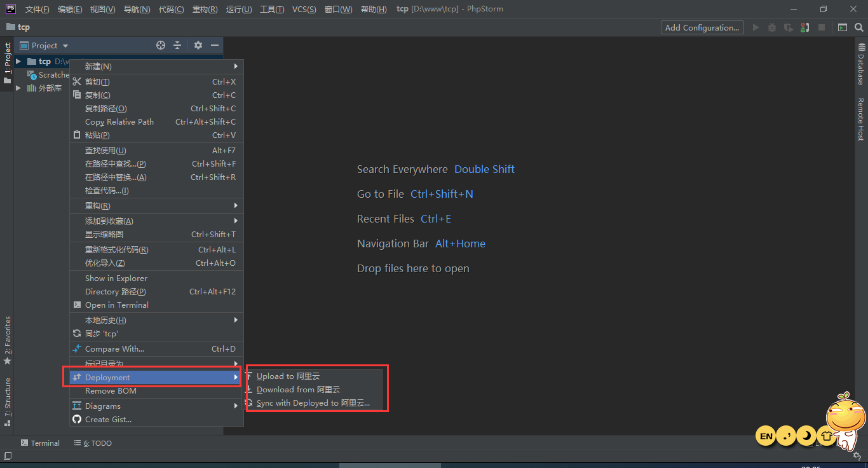This screenshot has height=468, width=868.
Task: Select Download from 阿里云
Action: pos(315,389)
